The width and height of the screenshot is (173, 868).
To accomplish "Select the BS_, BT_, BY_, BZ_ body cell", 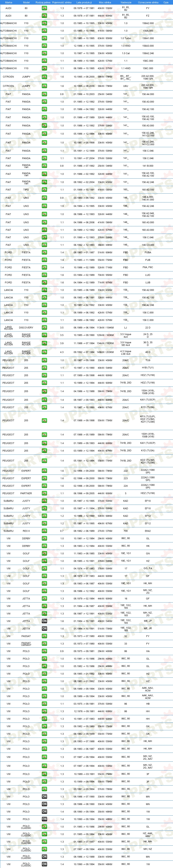I will (126, 78).
